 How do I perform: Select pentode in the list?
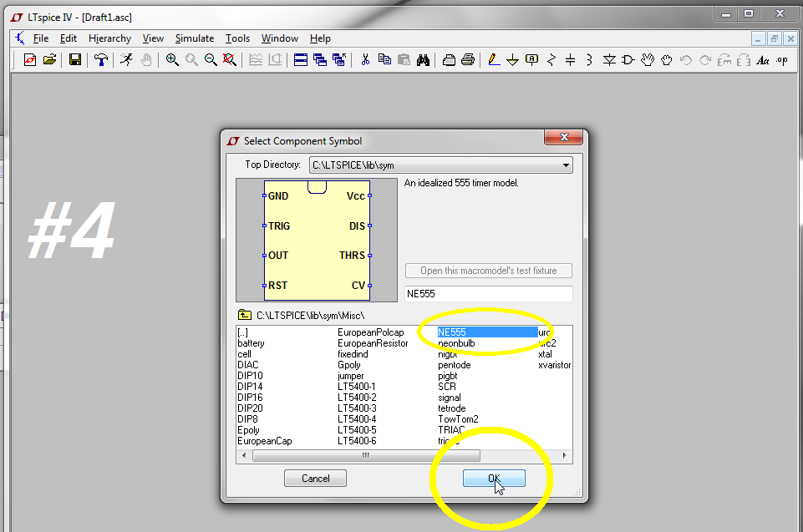point(455,365)
